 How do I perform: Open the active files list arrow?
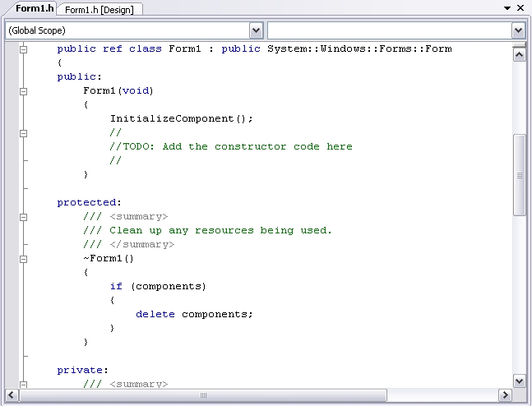click(508, 7)
